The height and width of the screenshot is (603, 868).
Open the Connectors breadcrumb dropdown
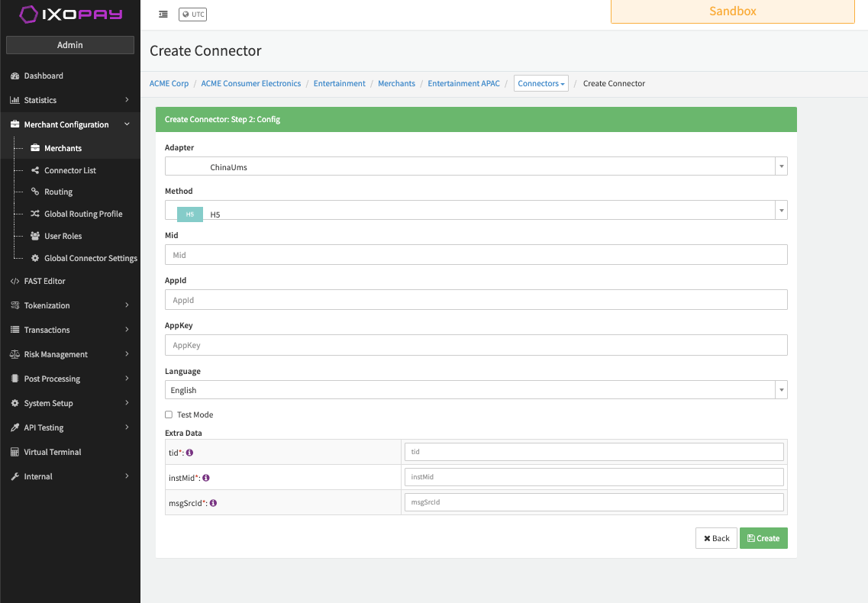click(x=540, y=83)
